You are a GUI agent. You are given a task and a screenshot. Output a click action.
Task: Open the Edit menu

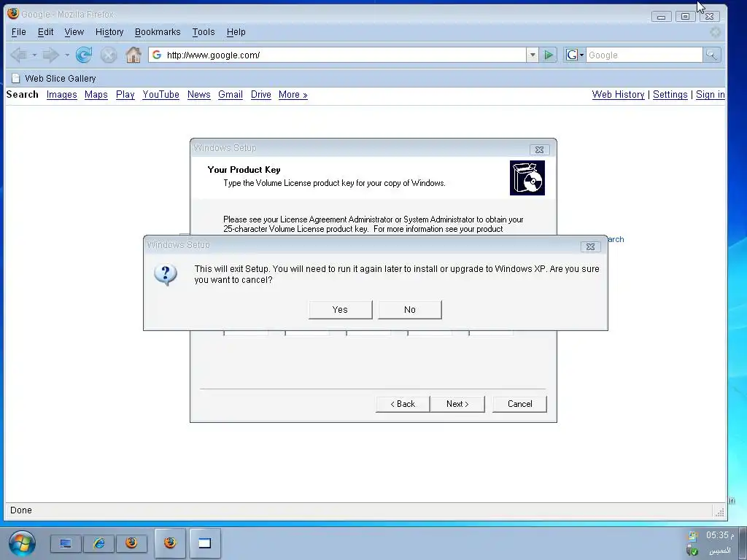[46, 32]
